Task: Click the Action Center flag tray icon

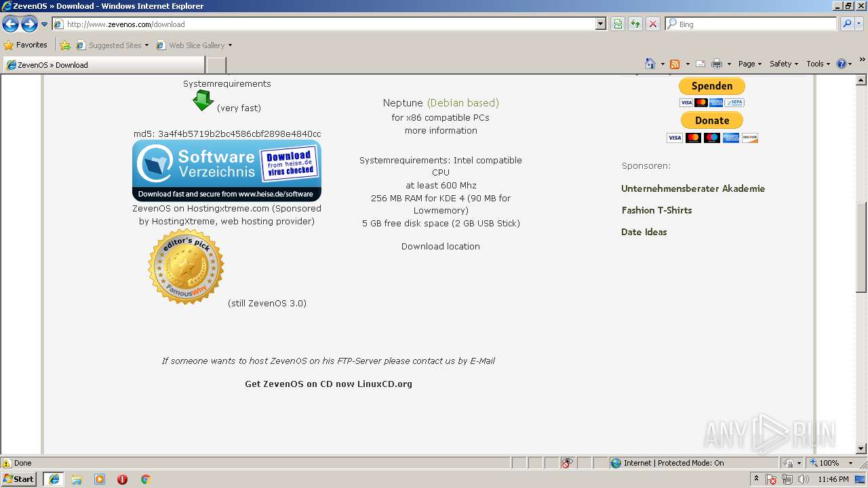Action: coord(772,480)
